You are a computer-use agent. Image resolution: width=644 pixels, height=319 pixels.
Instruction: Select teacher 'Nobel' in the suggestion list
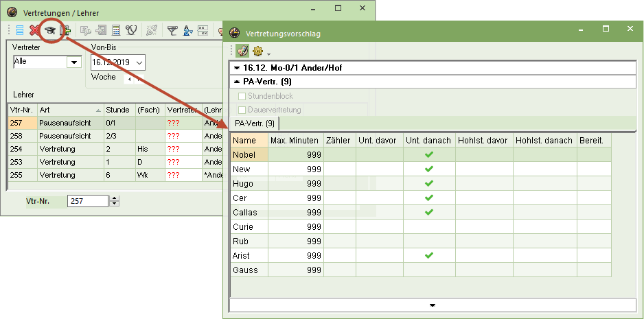click(x=249, y=155)
